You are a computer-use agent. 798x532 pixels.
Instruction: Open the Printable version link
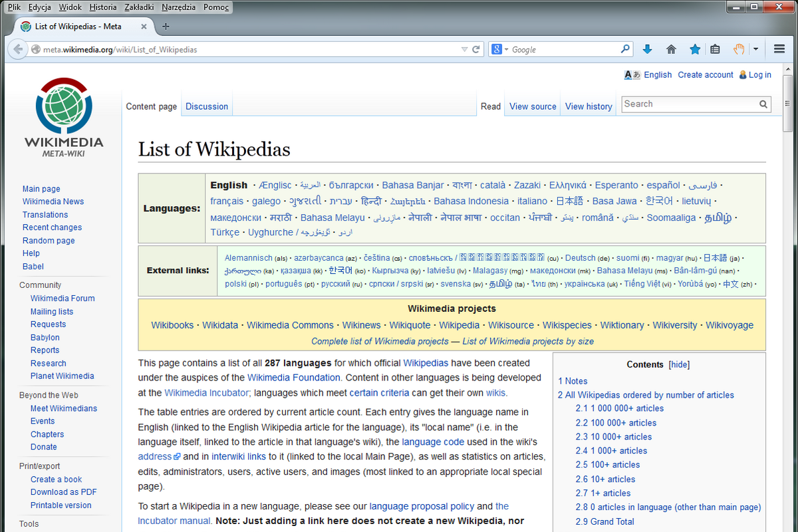tap(61, 505)
